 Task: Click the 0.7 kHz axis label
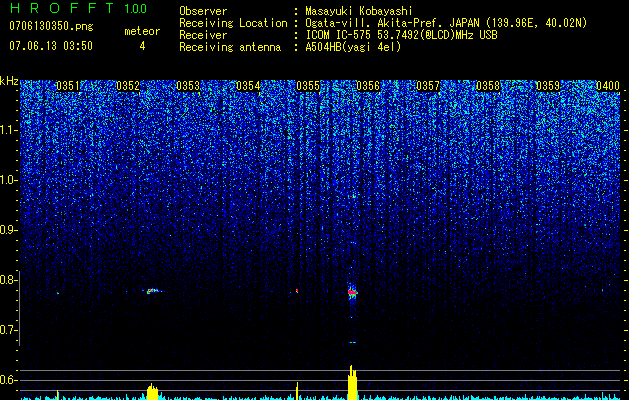9,330
